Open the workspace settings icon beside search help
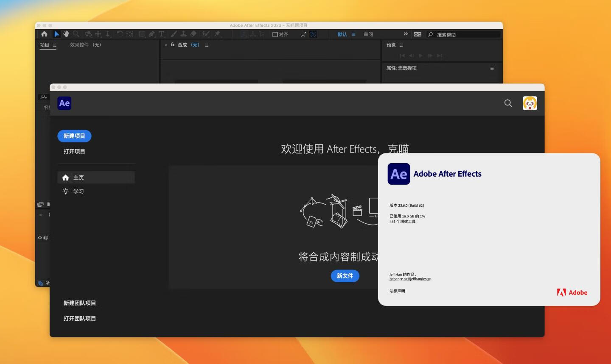The image size is (611, 364). click(418, 34)
